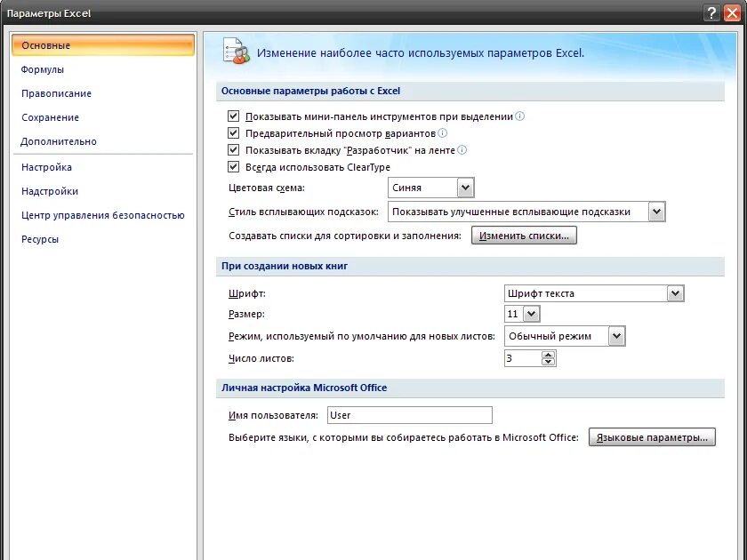
Task: Click the Имя пользователя input field
Action: 410,415
